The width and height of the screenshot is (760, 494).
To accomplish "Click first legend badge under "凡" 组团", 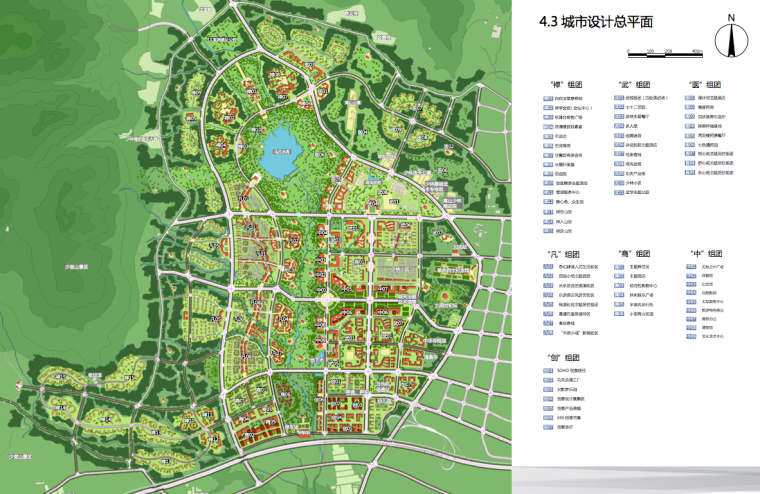I will pos(548,267).
